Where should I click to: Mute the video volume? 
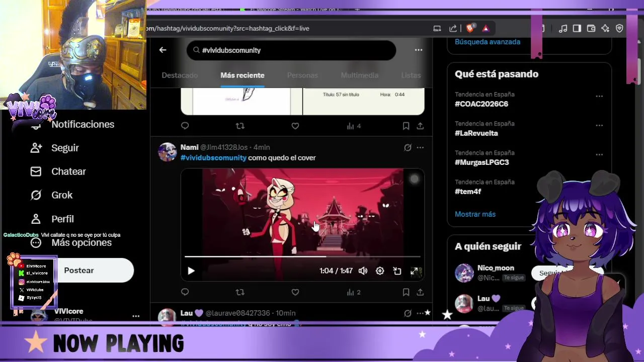click(x=363, y=271)
